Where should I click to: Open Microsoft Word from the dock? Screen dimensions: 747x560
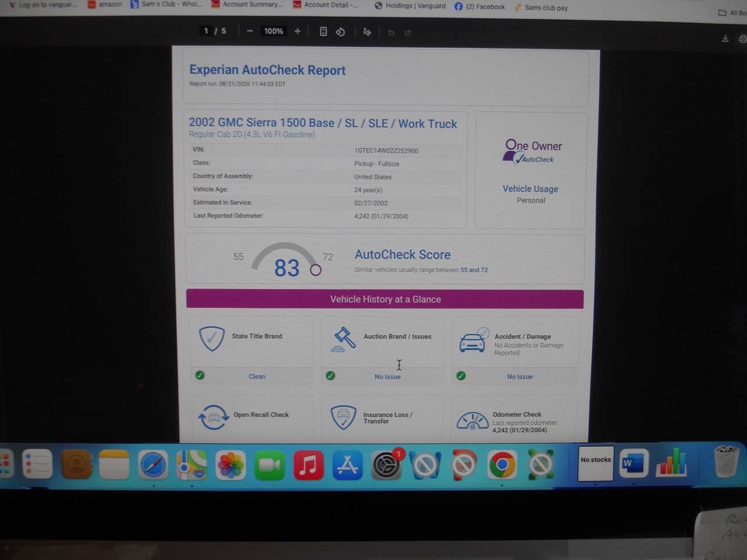click(x=634, y=464)
